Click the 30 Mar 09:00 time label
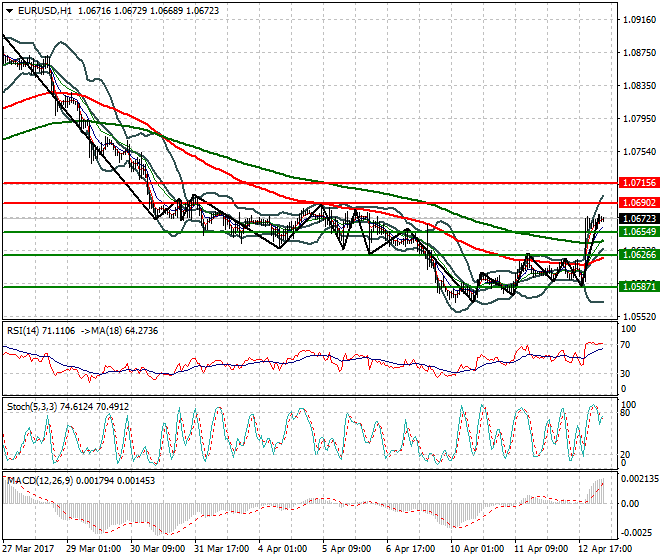The image size is (660, 560). point(157,549)
